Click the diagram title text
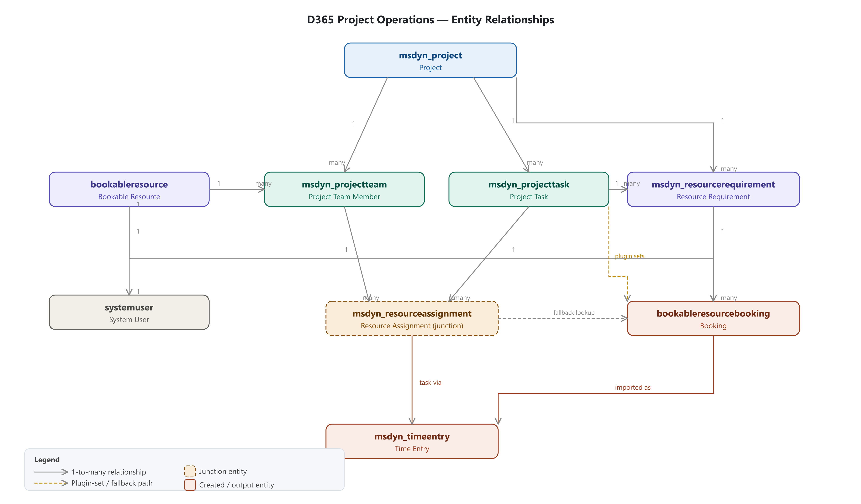Screen dimensions: 861x504 coord(430,19)
